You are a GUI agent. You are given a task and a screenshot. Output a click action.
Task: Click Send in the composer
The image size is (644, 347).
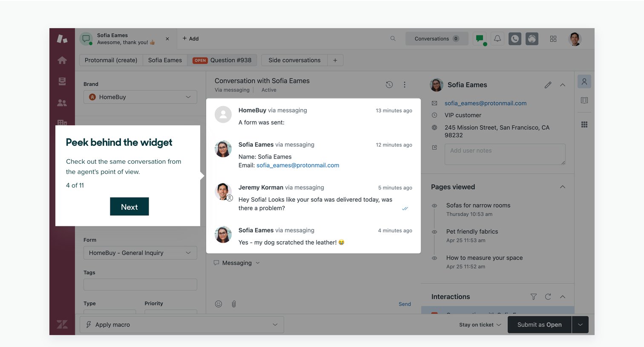[405, 304]
